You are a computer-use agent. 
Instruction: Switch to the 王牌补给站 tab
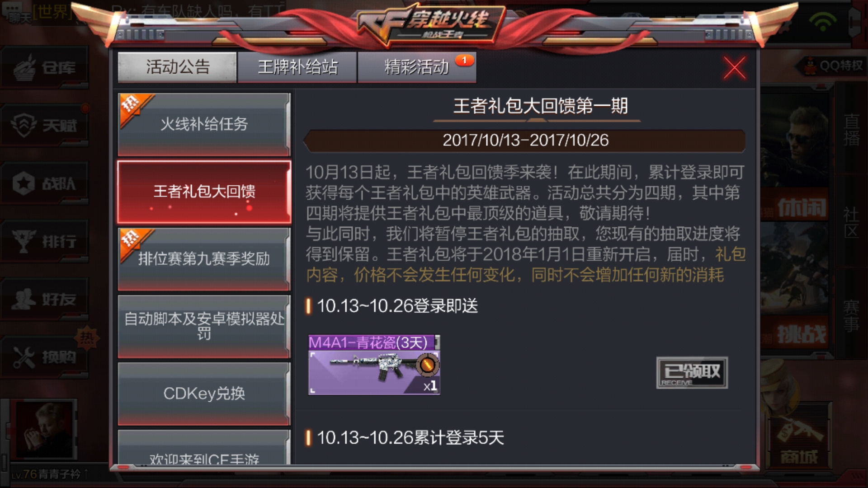(x=297, y=67)
